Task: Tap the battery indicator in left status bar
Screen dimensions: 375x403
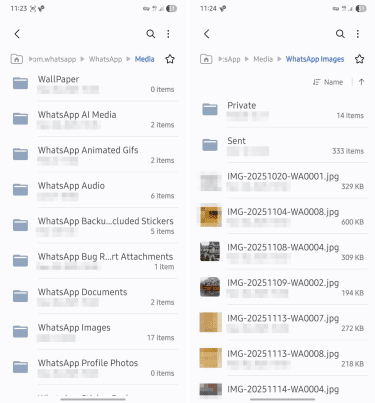Action: [172, 9]
